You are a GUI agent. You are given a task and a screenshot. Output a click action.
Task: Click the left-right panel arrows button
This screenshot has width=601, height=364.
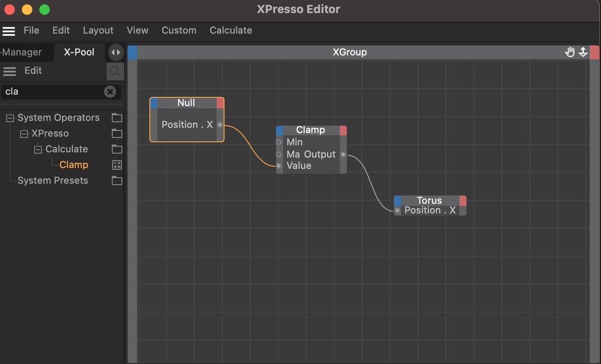[116, 53]
